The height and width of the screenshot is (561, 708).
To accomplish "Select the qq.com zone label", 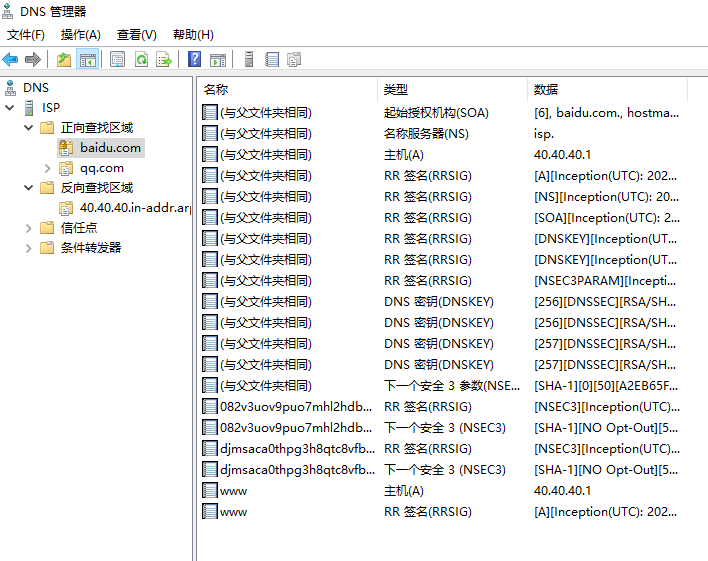I will click(102, 168).
